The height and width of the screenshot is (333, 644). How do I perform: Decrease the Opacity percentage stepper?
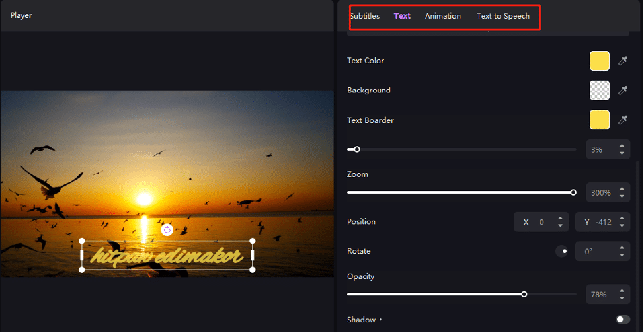pyautogui.click(x=622, y=298)
